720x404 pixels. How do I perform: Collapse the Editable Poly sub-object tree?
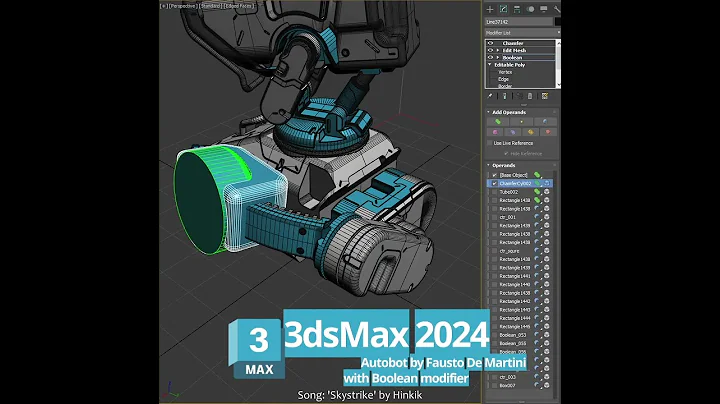pyautogui.click(x=490, y=65)
